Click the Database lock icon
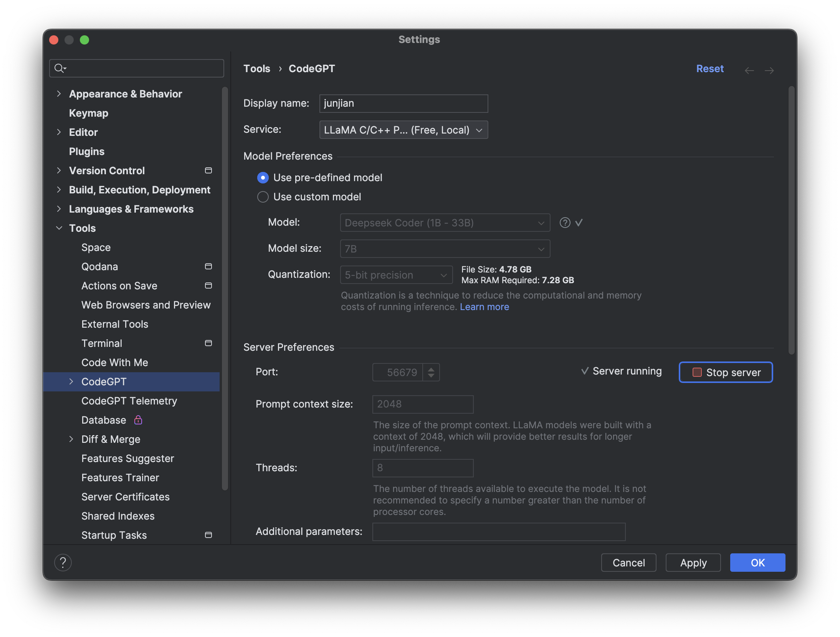Viewport: 840px width, 637px height. (x=138, y=420)
